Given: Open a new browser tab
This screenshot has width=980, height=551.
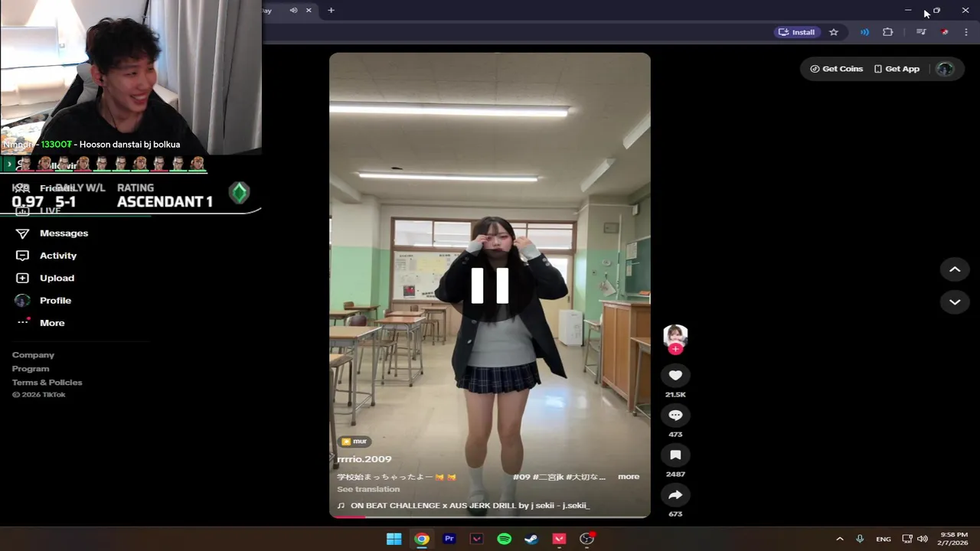Looking at the screenshot, I should coord(331,10).
